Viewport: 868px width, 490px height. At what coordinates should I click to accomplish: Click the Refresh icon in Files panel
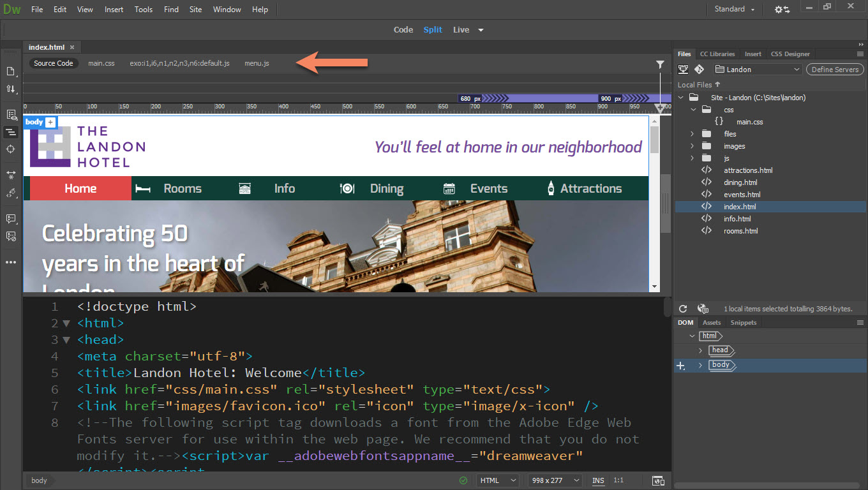pos(683,309)
